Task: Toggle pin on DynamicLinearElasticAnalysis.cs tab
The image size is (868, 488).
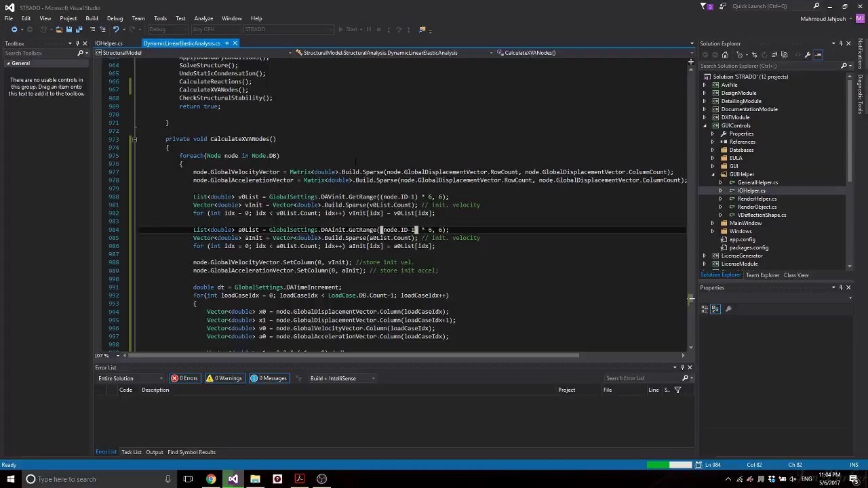Action: click(226, 43)
